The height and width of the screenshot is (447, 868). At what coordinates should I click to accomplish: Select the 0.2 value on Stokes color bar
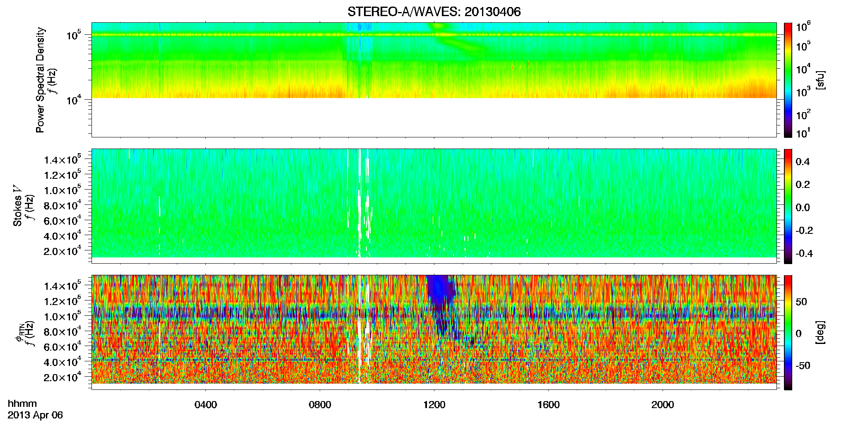click(803, 185)
